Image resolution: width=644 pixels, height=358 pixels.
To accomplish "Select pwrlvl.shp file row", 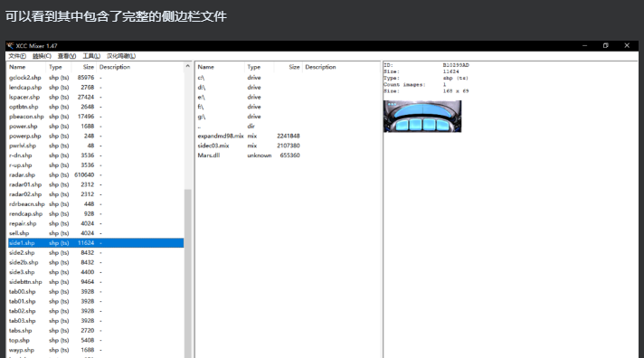I will [x=96, y=146].
